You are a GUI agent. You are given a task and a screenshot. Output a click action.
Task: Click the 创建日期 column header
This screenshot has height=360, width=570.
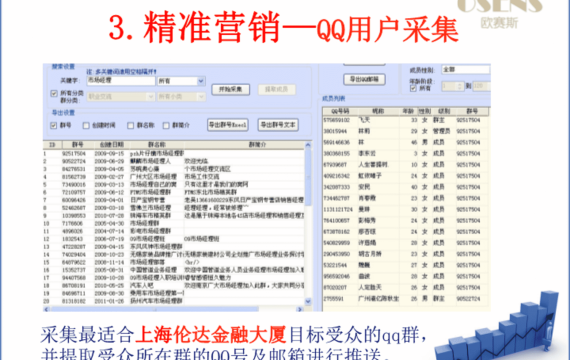tap(112, 145)
